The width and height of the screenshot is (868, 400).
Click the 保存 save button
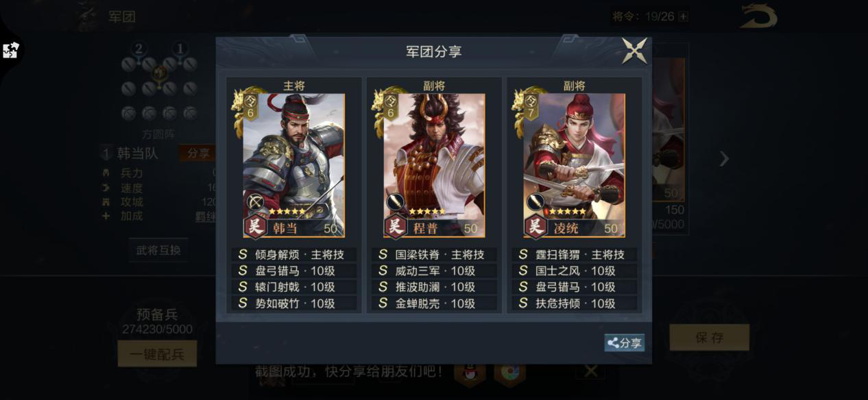tap(709, 338)
